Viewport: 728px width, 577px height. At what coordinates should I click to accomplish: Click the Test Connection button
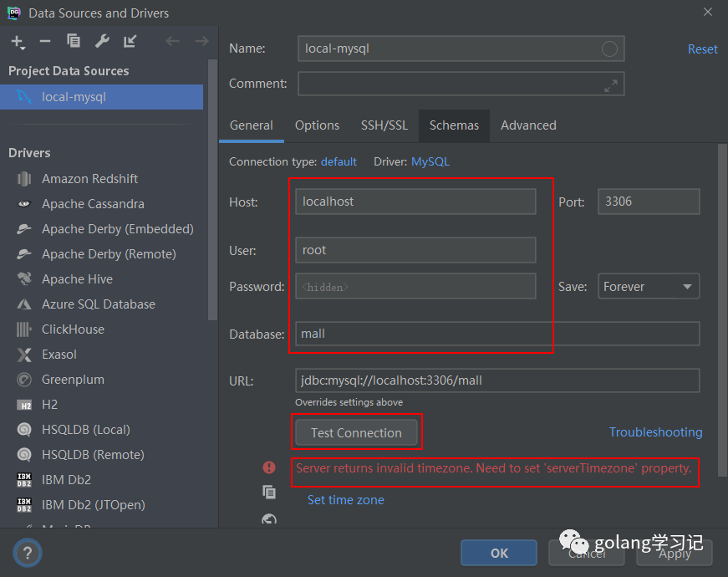pos(356,432)
